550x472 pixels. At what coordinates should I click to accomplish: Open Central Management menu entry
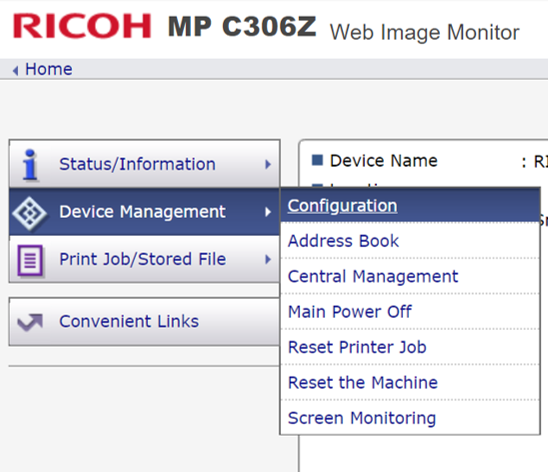pos(373,276)
